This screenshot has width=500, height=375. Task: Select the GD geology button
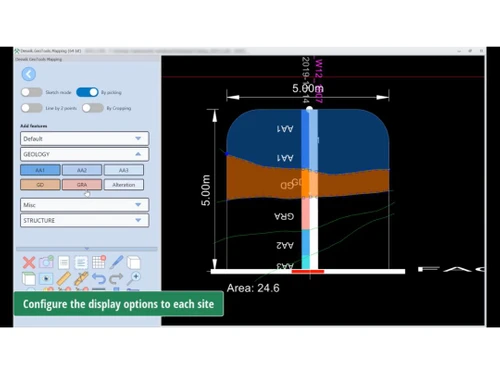click(40, 185)
